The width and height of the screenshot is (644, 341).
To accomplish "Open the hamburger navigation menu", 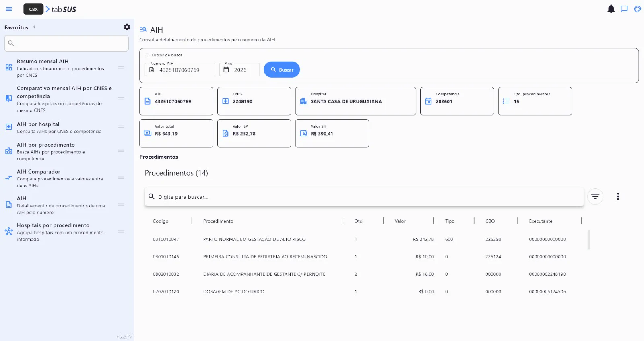I will click(9, 9).
